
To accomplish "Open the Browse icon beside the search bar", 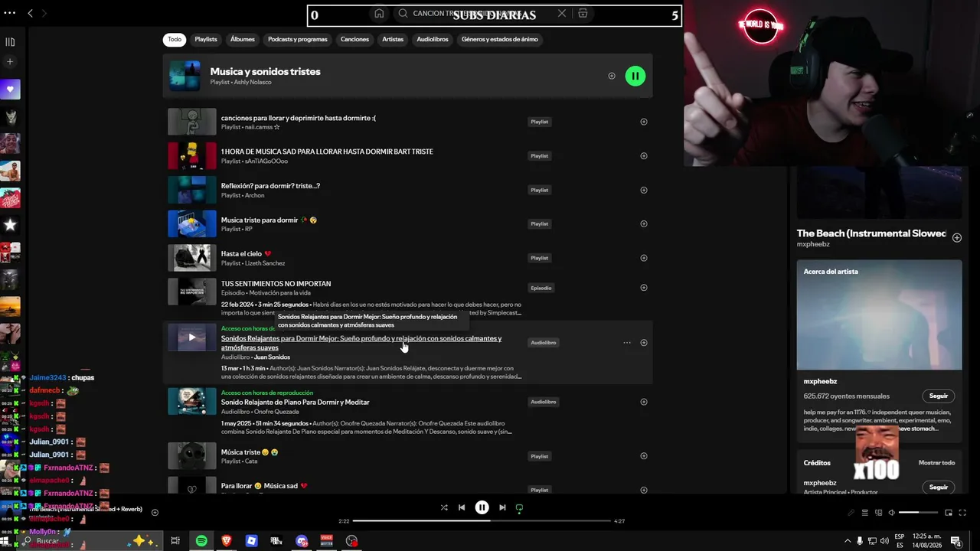I will (x=583, y=13).
